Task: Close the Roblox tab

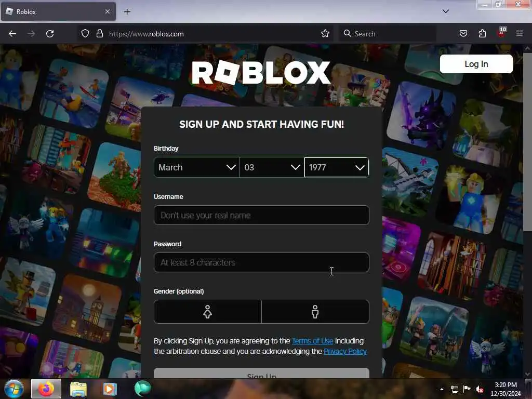Action: (108, 11)
